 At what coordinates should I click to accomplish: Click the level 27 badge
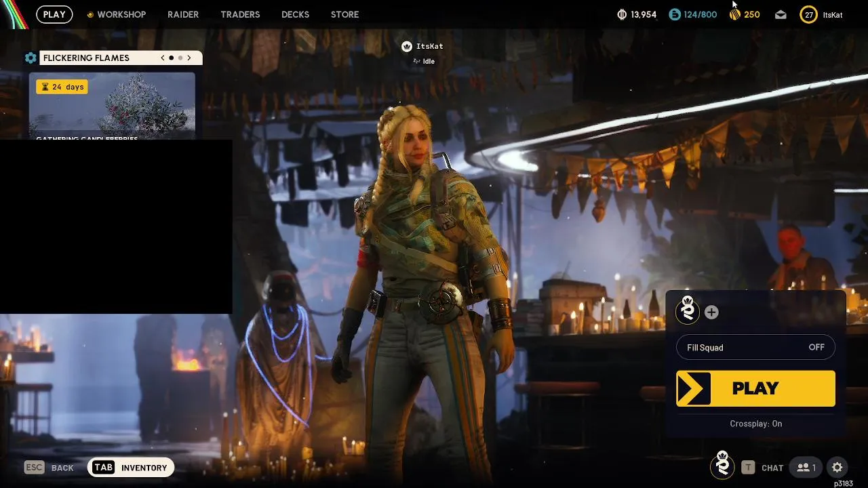tap(808, 14)
